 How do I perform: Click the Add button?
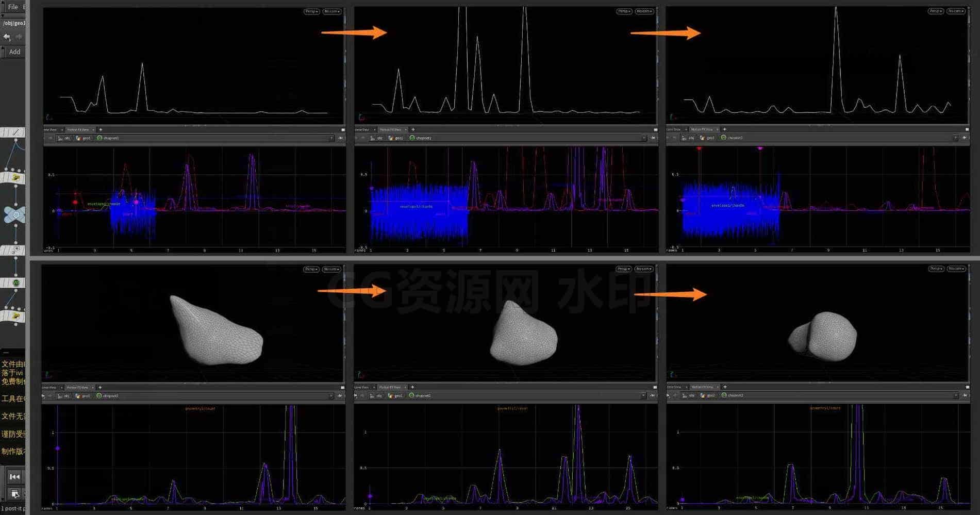(x=14, y=52)
